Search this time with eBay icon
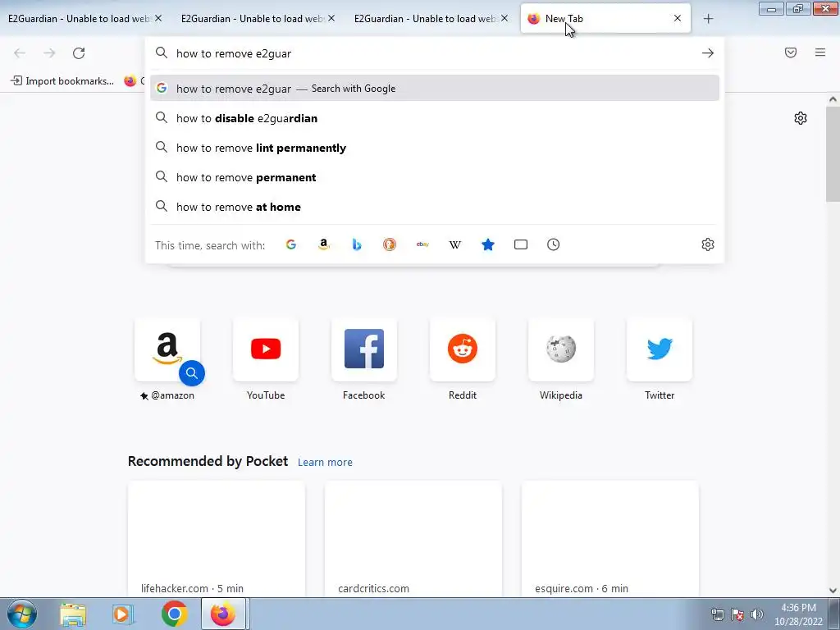Screen dimensions: 840x630 tap(422, 244)
